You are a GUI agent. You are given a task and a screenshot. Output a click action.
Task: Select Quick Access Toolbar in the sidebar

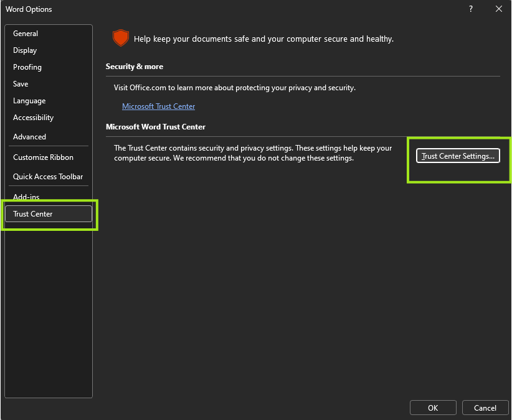tap(48, 177)
